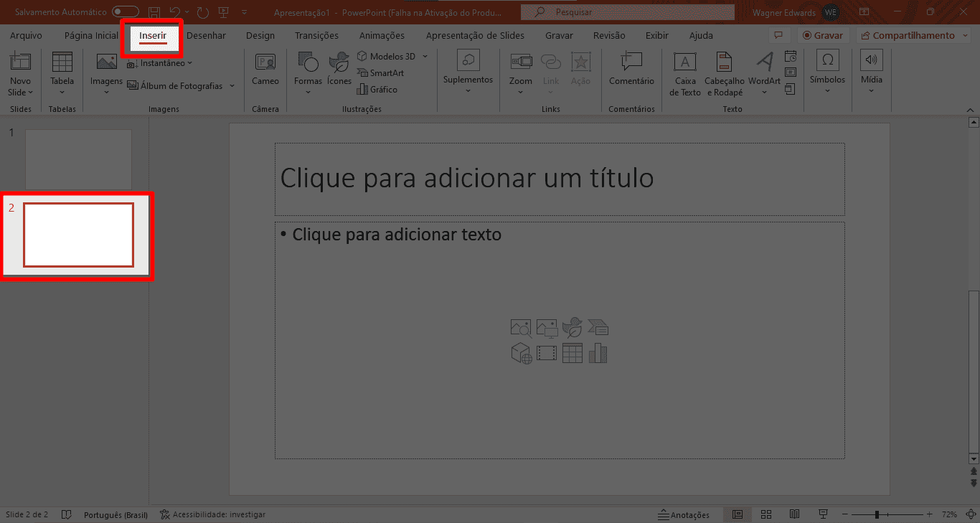Screen dimensions: 980x523
Task: Click the Save icon in title bar
Action: click(x=154, y=12)
